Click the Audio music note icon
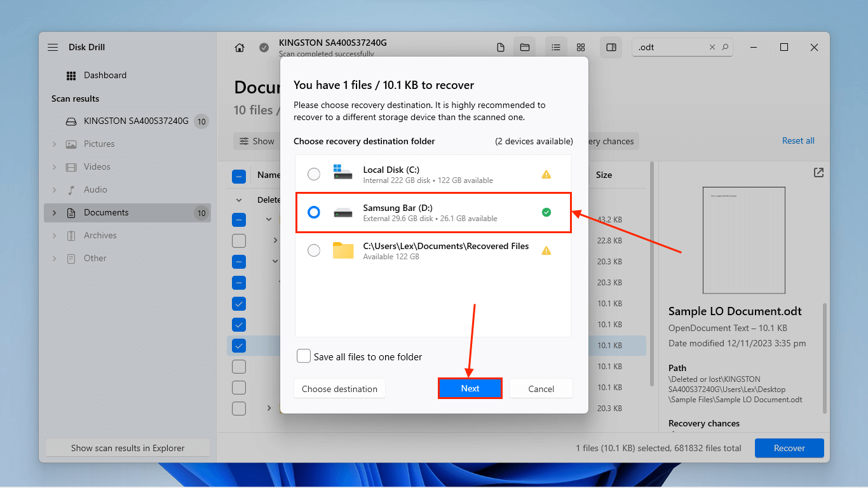The height and width of the screenshot is (488, 868). coord(72,190)
